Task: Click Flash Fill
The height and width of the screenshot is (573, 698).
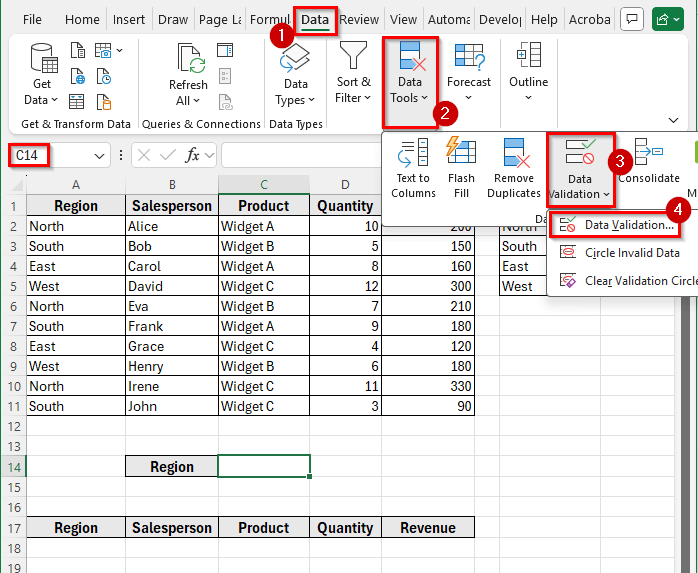Action: (461, 168)
